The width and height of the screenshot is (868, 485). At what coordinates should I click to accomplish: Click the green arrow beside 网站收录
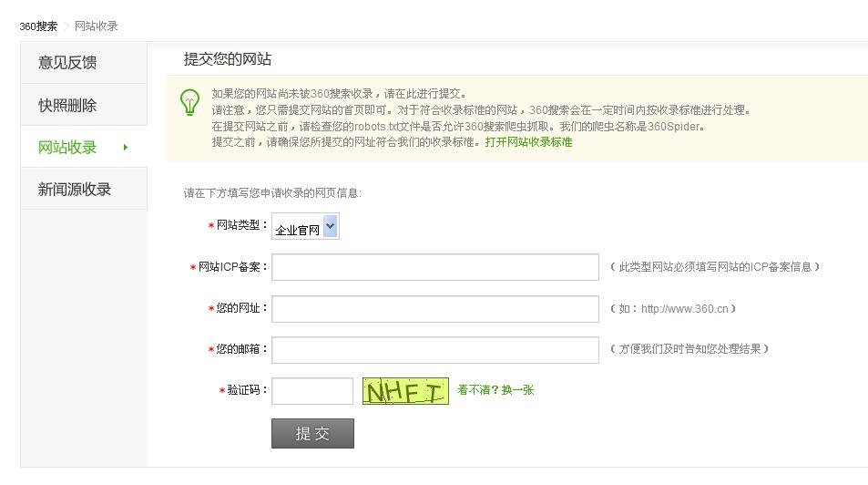click(125, 148)
